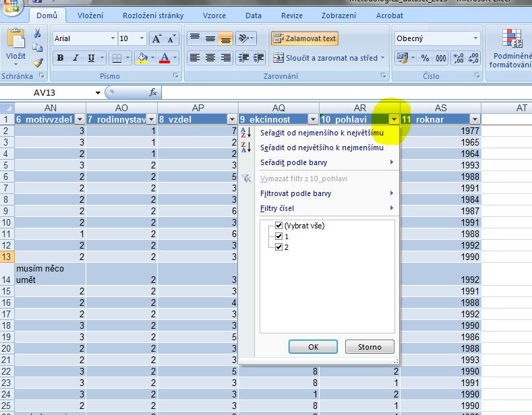Open the fill color dropdown arrow
Viewport: 532px width, 415px height.
152,58
